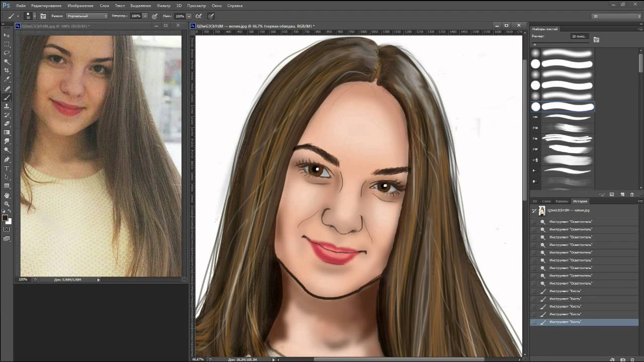Viewport: 644px width, 362px height.
Task: Select first "Осветлитель" history state
Action: pyautogui.click(x=571, y=222)
